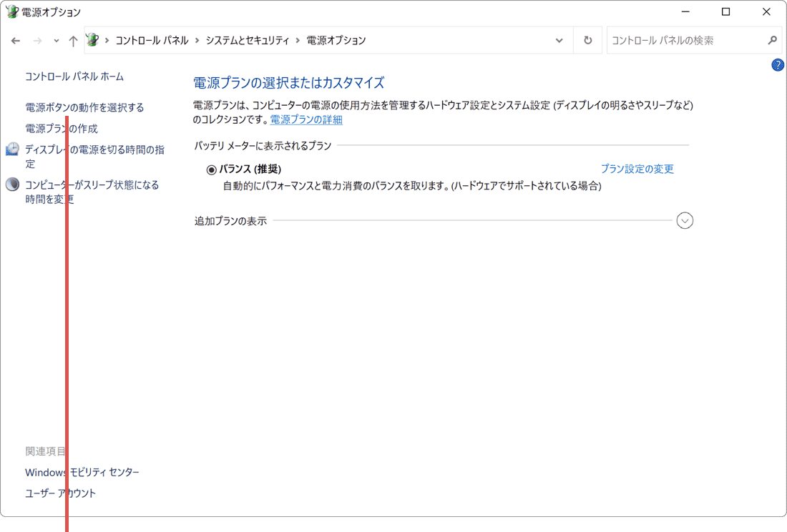Click the コントロール パネルの検索 search field
Viewport: 787px width, 532px height.
(x=680, y=41)
